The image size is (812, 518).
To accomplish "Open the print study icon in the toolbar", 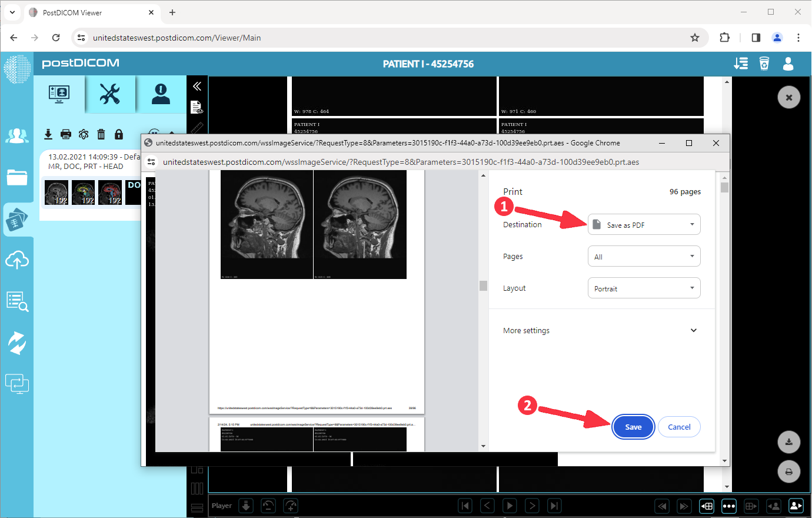I will click(65, 134).
